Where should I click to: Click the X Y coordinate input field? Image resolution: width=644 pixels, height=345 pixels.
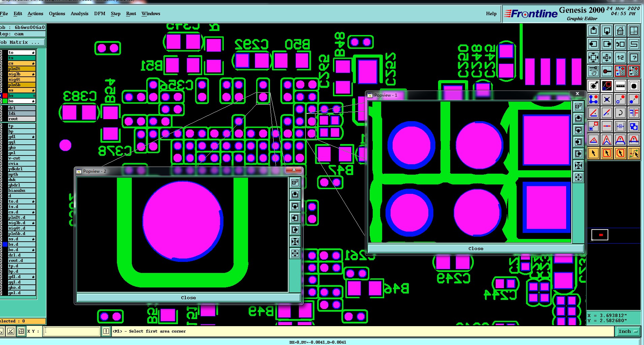click(x=72, y=331)
